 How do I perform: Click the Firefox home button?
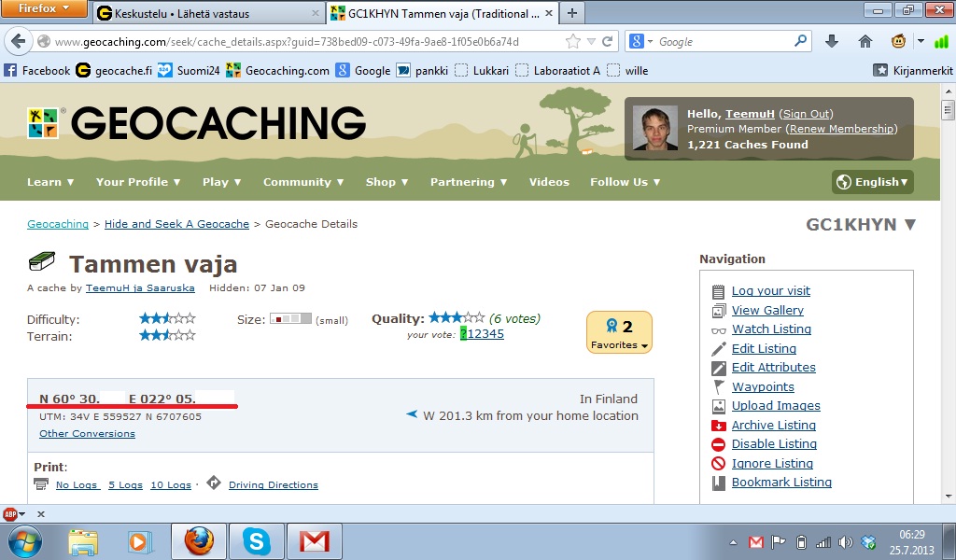pos(865,42)
